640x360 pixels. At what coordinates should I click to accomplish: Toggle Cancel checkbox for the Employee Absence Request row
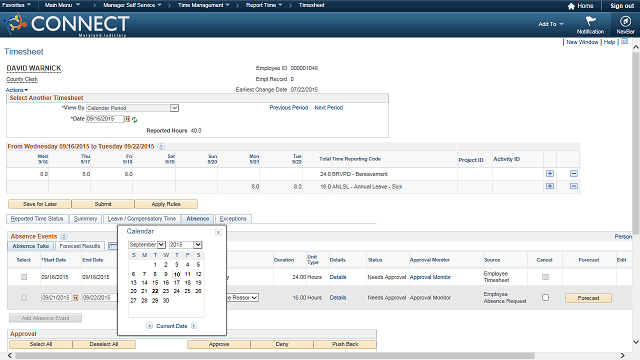click(545, 298)
